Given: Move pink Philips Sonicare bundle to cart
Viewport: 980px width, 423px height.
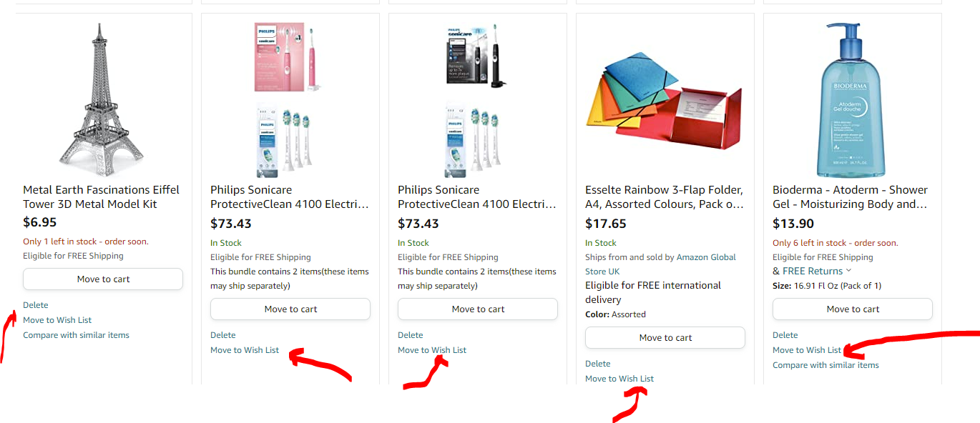Looking at the screenshot, I should pos(290,309).
